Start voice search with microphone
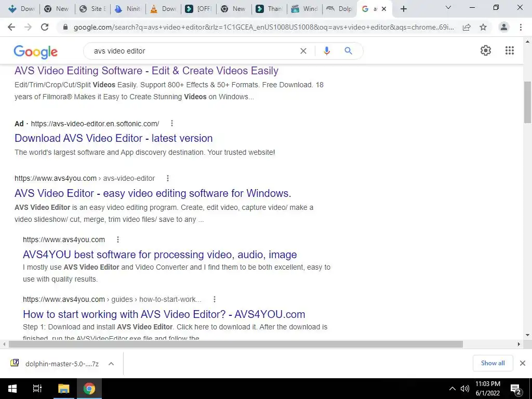 pos(326,51)
